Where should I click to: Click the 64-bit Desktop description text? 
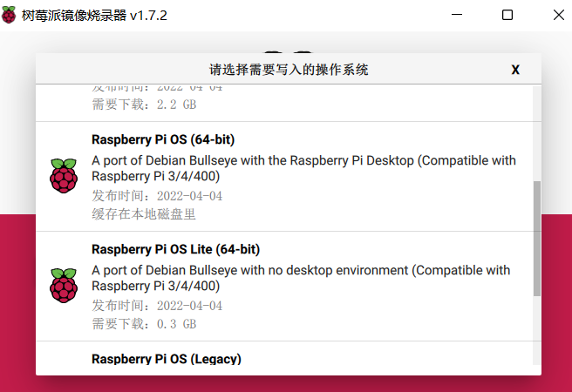point(303,168)
